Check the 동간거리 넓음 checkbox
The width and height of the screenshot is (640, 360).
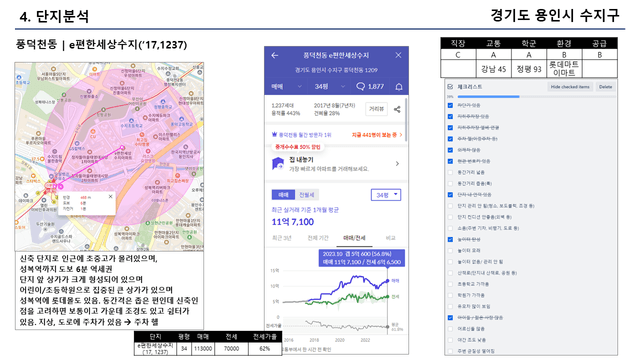(x=450, y=172)
